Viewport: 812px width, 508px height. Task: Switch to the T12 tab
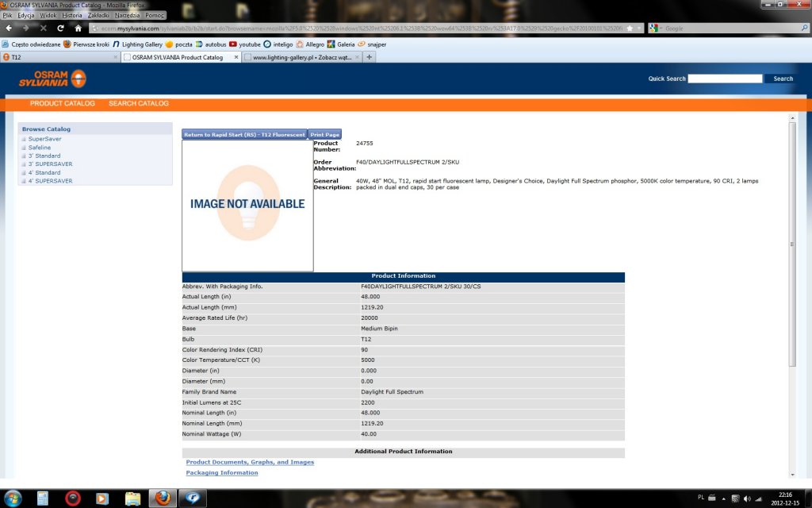tap(60, 57)
